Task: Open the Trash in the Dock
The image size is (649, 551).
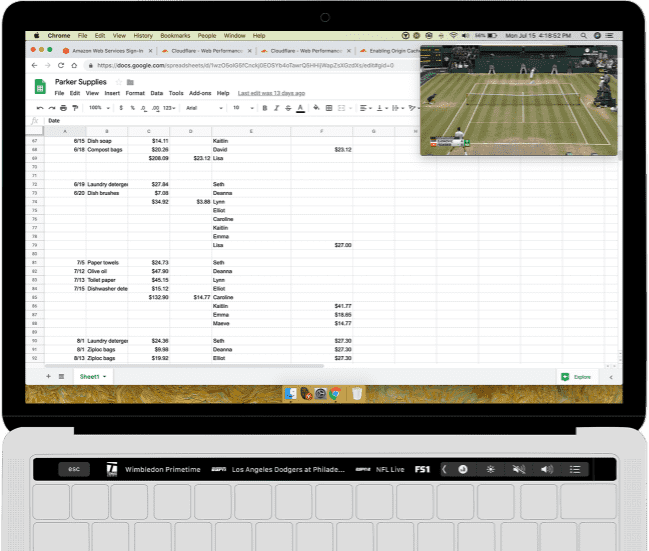Action: (357, 394)
